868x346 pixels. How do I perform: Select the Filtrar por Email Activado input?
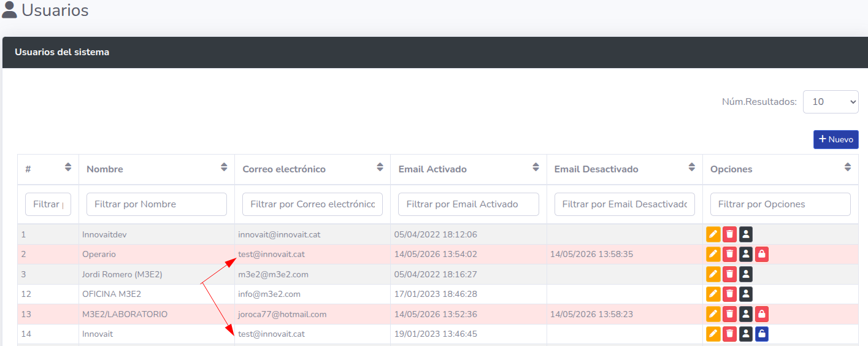pos(469,204)
